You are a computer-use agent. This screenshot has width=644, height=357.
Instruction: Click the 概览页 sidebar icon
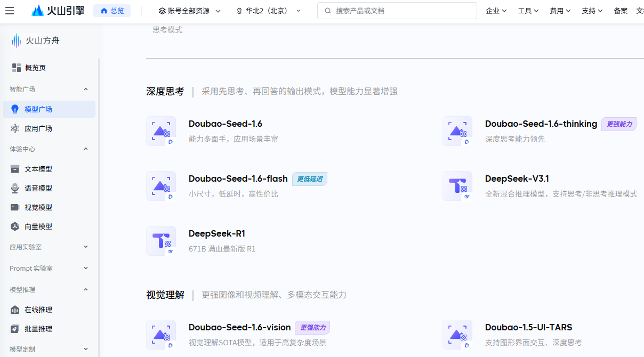click(x=17, y=68)
